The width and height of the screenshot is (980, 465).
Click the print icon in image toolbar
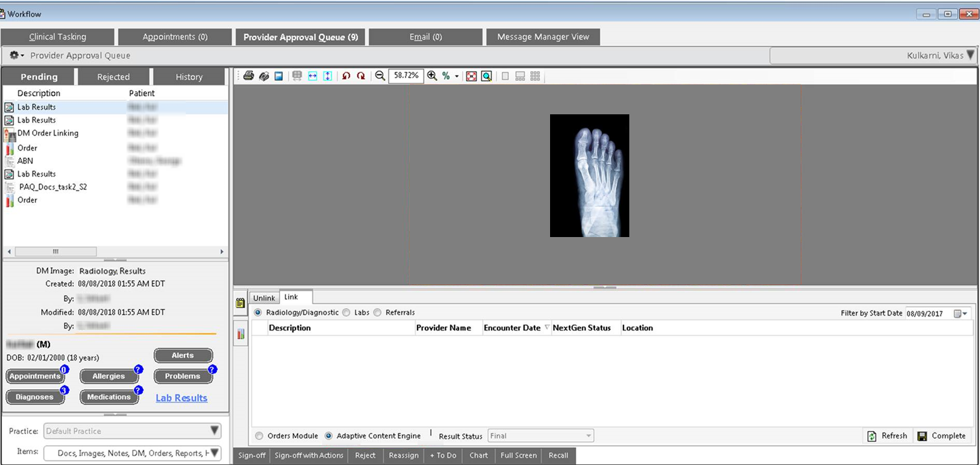(248, 76)
